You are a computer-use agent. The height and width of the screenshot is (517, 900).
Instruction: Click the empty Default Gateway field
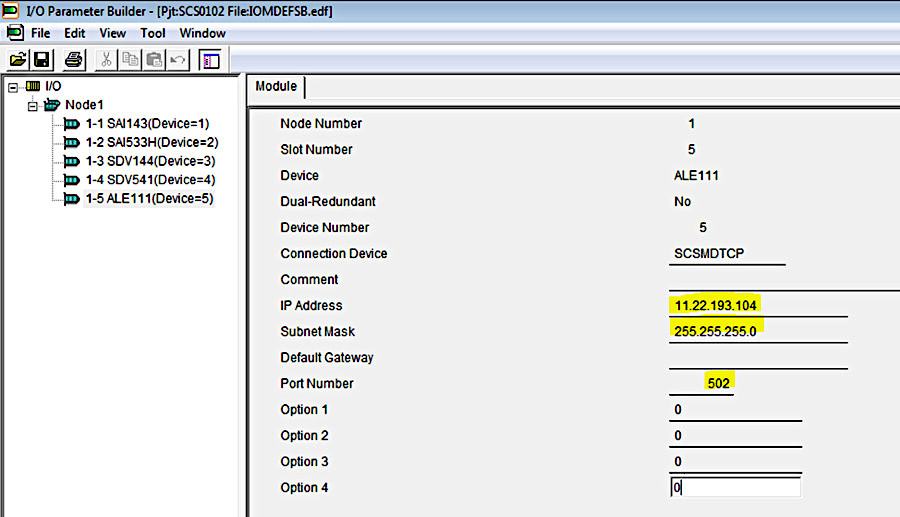coord(758,358)
